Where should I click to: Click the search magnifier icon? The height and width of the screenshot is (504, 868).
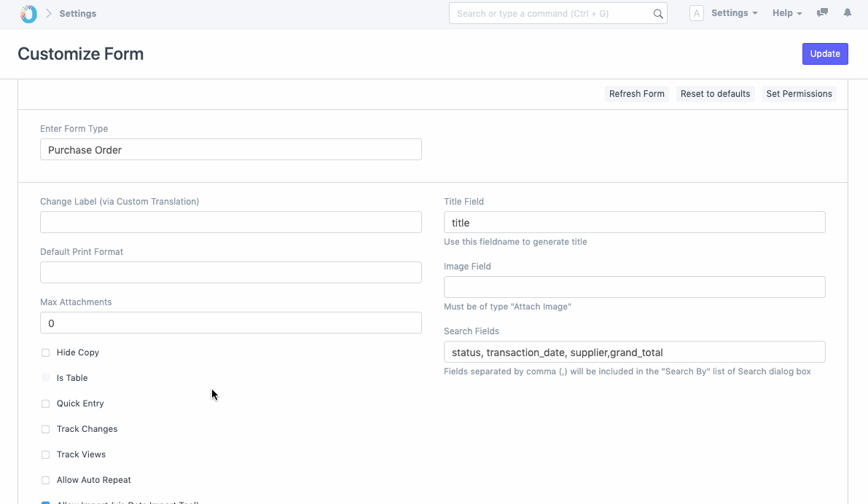(x=658, y=13)
